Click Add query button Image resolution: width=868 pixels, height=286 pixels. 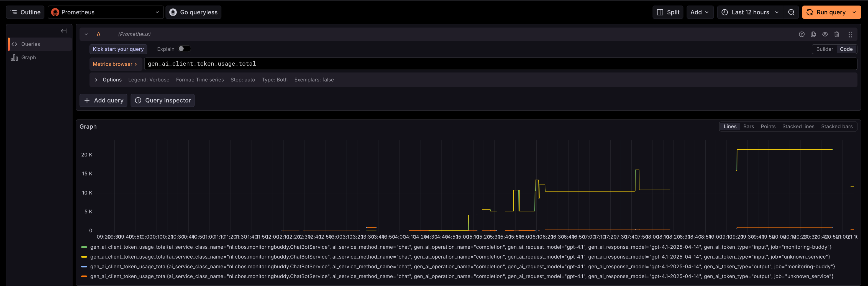point(103,100)
